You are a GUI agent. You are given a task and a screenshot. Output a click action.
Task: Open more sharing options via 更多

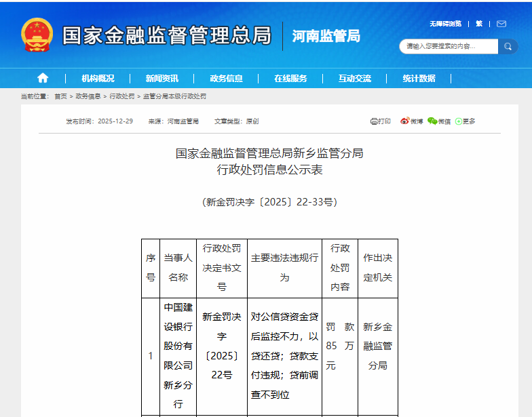465,121
